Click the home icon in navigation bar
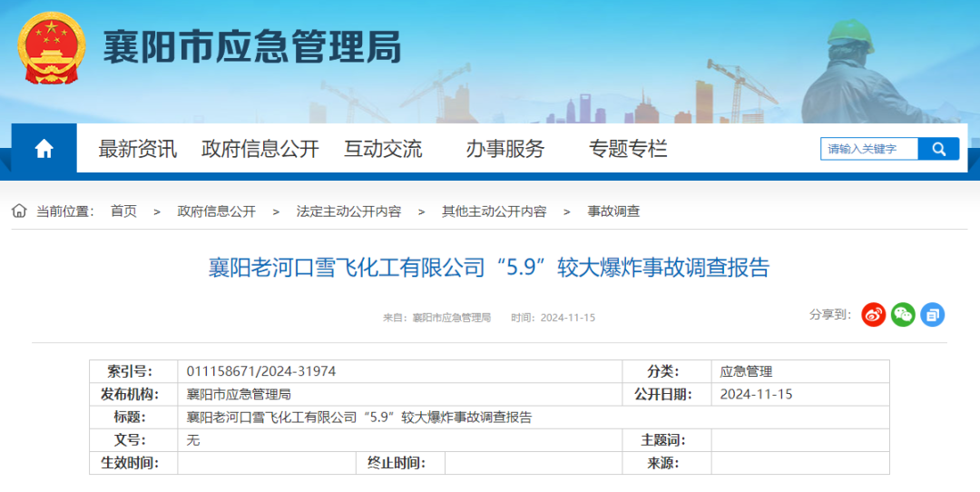Viewport: 980px width, 492px height. click(x=44, y=149)
